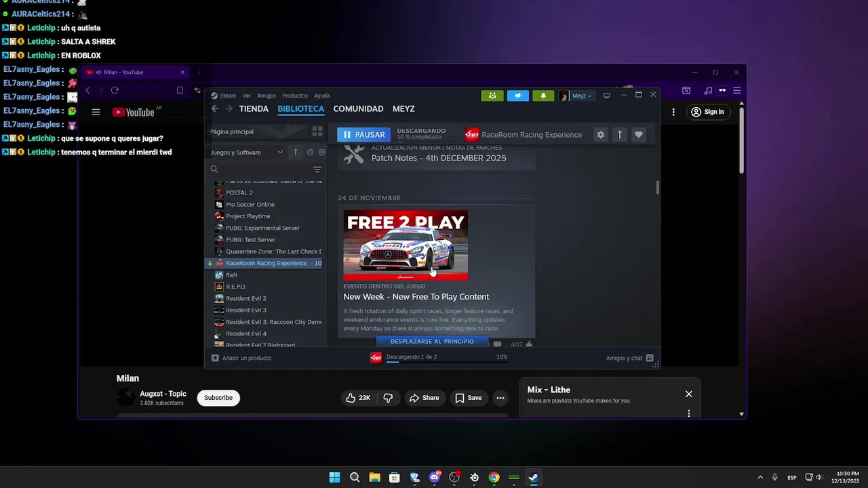Open Steam announcements megaphone icon
Image resolution: width=868 pixels, height=488 pixels.
[x=518, y=96]
